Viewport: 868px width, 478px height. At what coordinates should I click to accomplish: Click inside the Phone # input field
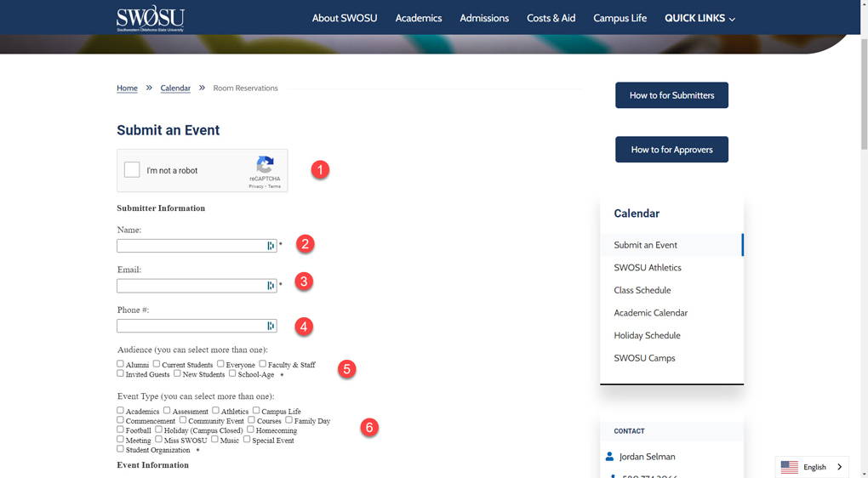(197, 326)
